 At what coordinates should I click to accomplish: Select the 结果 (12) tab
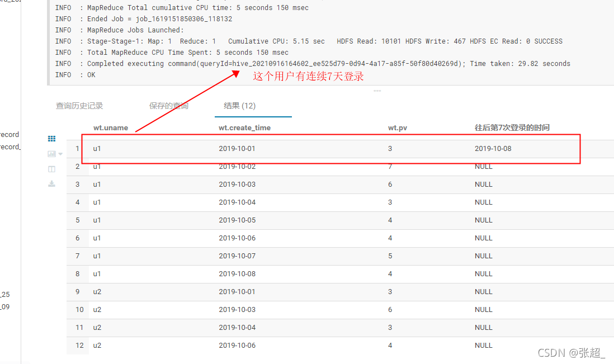tap(240, 106)
